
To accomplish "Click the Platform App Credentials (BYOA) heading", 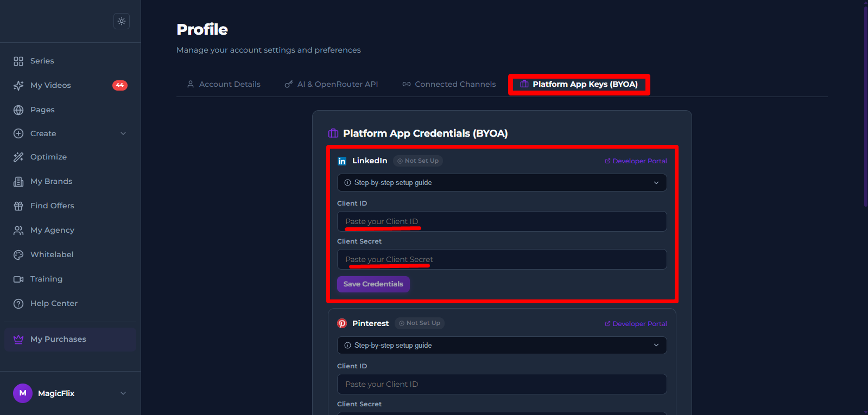I will [x=426, y=133].
